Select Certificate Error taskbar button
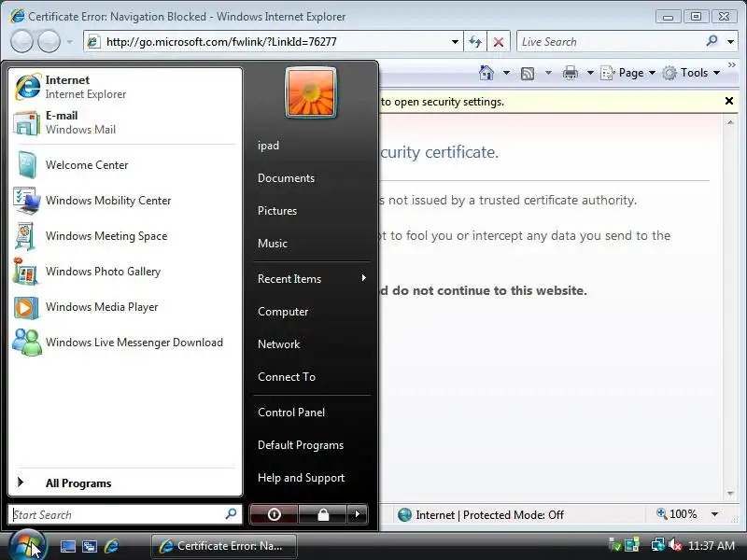This screenshot has height=560, width=747. [x=224, y=546]
